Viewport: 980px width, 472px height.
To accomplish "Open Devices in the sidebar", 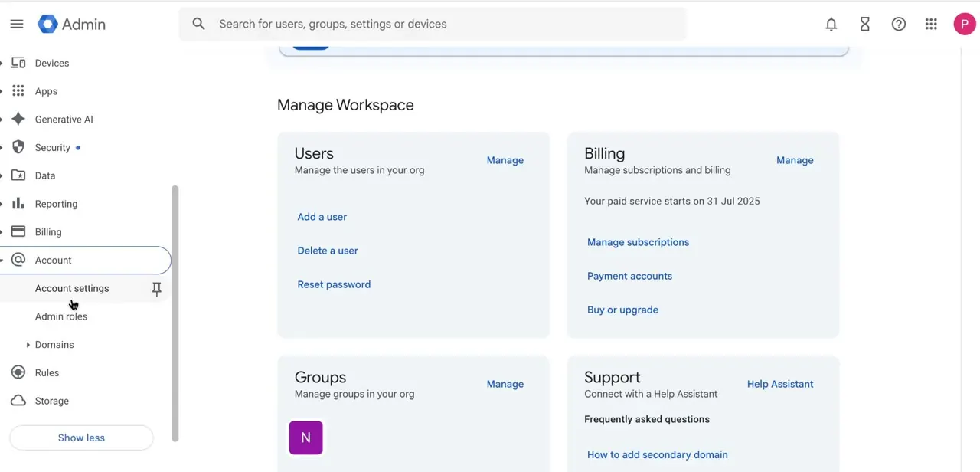I will 52,63.
